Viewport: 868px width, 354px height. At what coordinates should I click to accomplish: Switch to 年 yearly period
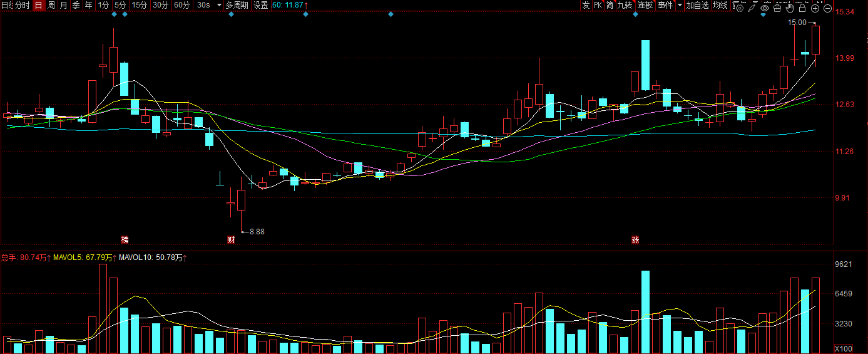(88, 5)
